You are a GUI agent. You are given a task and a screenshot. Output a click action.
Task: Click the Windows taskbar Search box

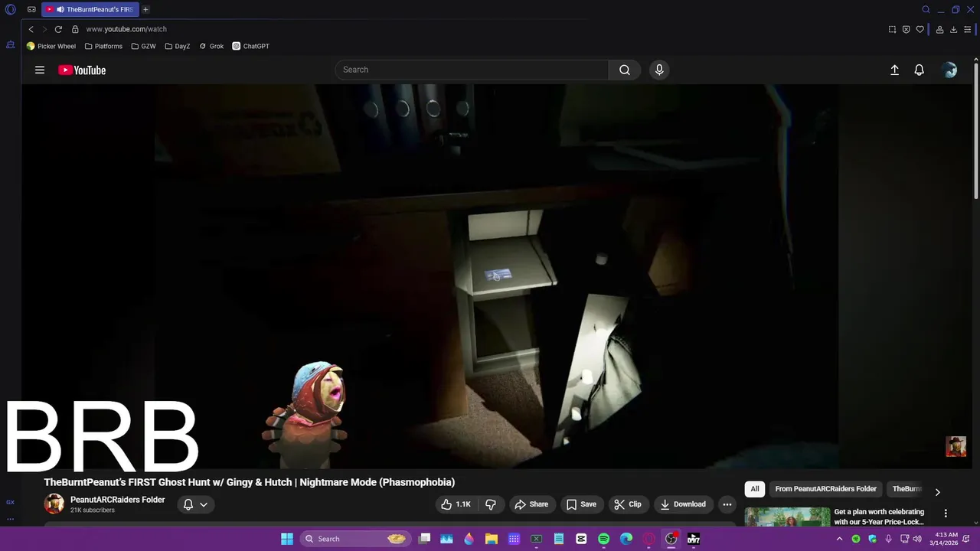click(x=355, y=539)
